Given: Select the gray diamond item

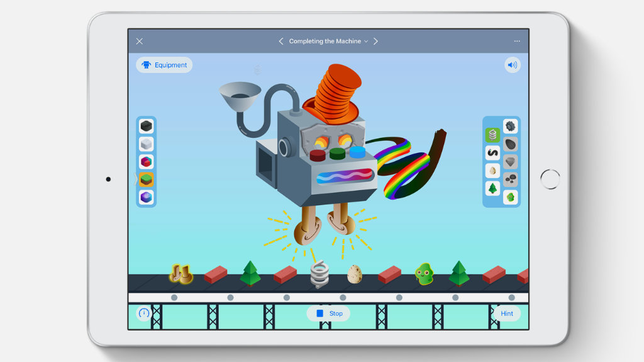Looking at the screenshot, I should coord(511,162).
